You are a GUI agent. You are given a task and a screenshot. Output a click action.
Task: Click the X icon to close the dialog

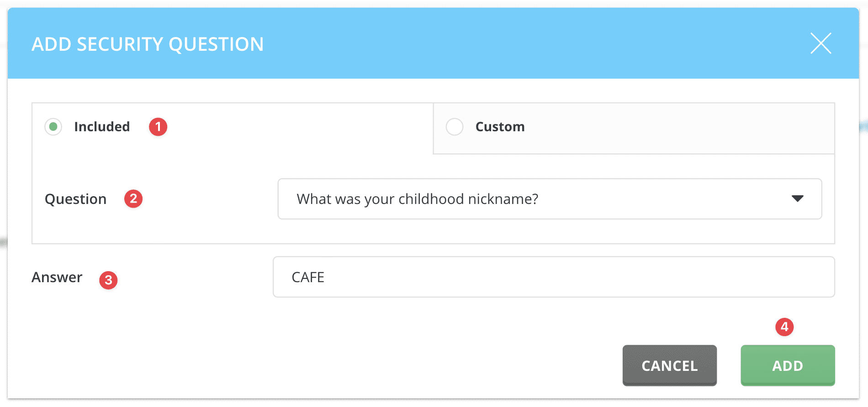[x=821, y=43]
